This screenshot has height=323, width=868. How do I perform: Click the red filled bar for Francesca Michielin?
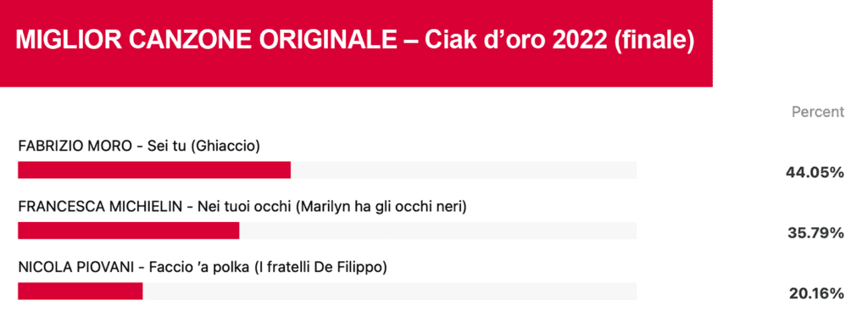(x=129, y=231)
